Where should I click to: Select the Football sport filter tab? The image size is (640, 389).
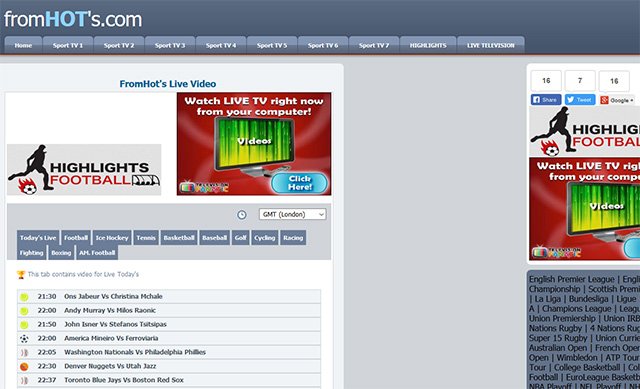coord(76,238)
